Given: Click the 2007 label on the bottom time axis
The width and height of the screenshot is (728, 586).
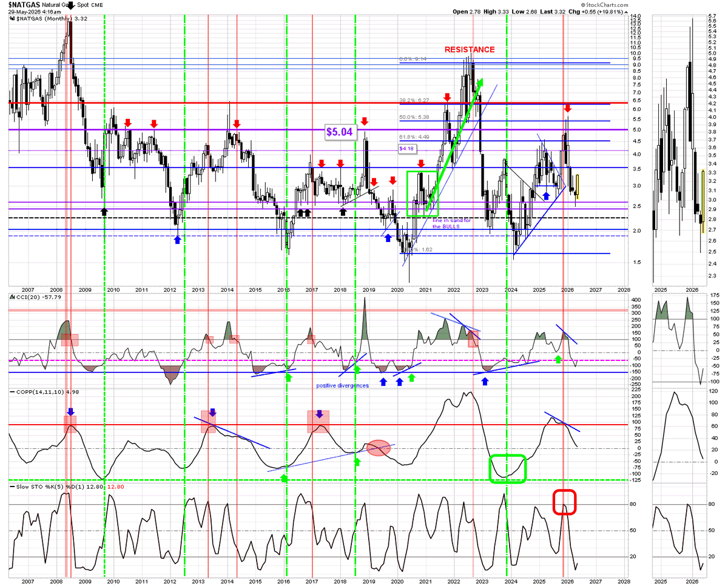Looking at the screenshot, I should [27, 581].
